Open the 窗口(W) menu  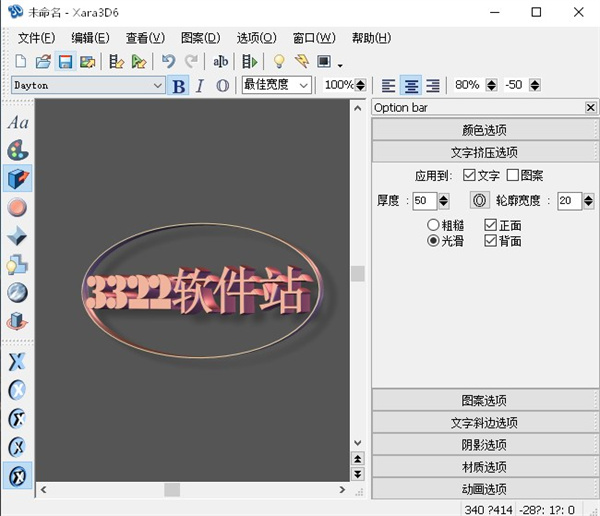pyautogui.click(x=314, y=38)
